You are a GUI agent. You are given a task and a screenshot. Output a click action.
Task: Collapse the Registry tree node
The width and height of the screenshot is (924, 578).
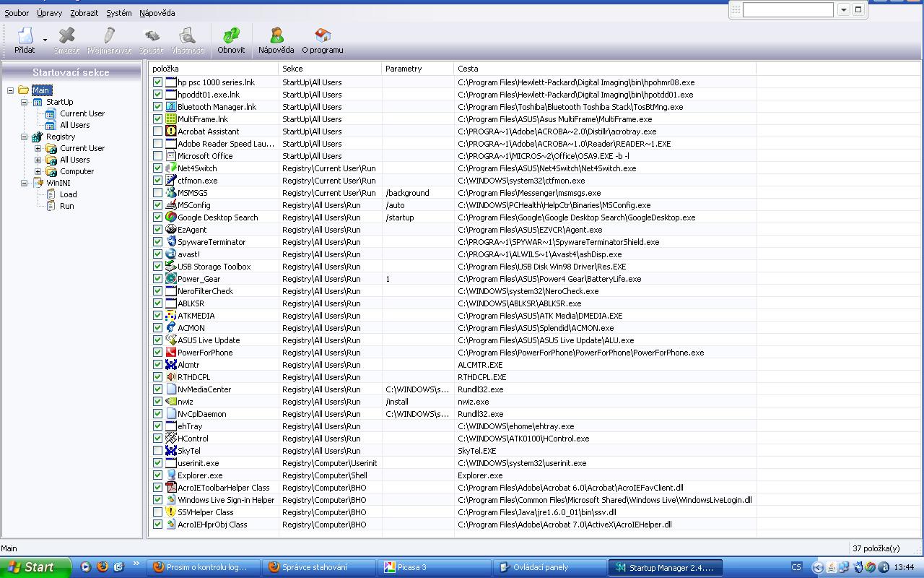(24, 137)
